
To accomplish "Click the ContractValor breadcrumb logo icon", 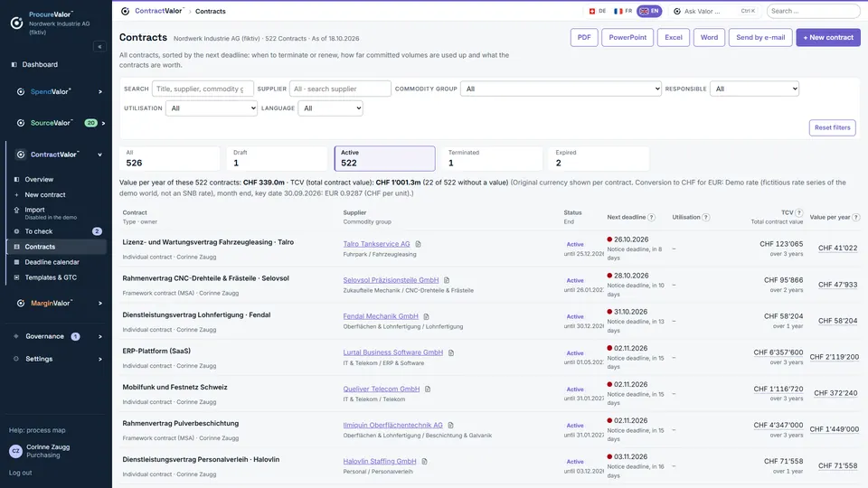I will (125, 11).
